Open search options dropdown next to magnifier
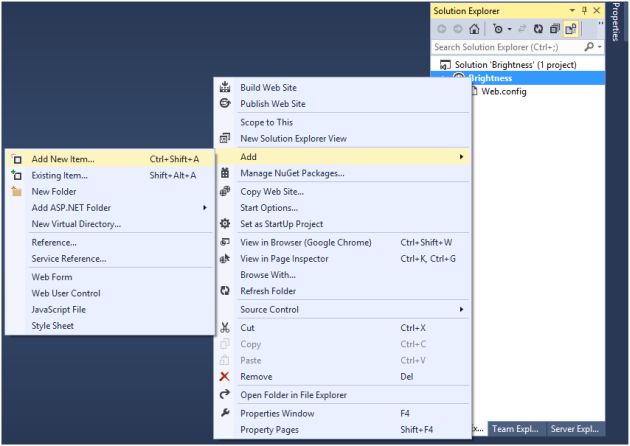Image resolution: width=630 pixels, height=446 pixels. point(599,47)
